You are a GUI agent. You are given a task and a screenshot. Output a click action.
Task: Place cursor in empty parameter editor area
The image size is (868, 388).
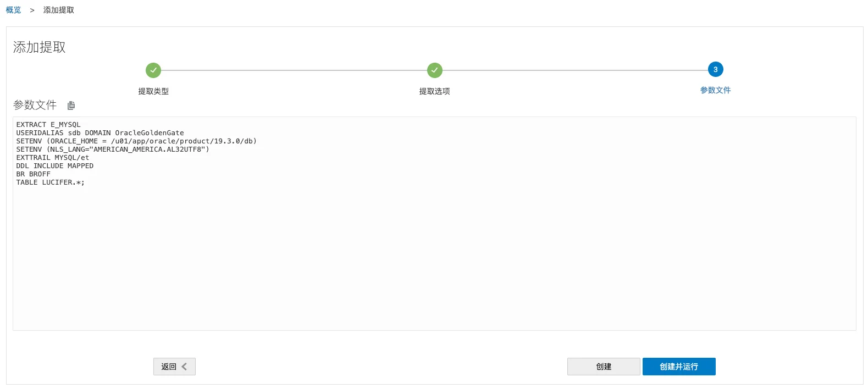coord(434,258)
